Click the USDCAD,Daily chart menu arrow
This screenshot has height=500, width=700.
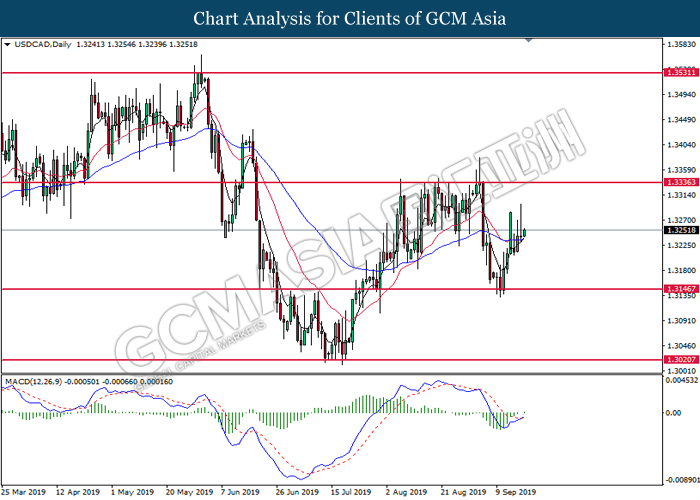pyautogui.click(x=7, y=45)
